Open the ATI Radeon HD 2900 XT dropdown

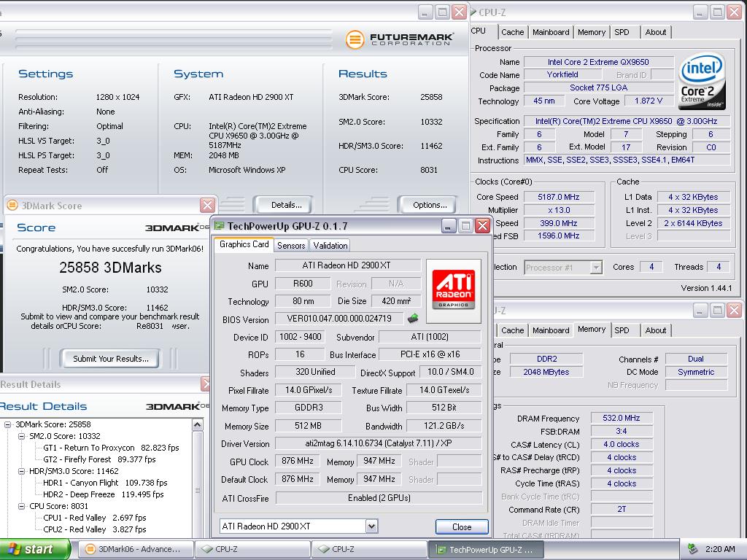pyautogui.click(x=371, y=526)
